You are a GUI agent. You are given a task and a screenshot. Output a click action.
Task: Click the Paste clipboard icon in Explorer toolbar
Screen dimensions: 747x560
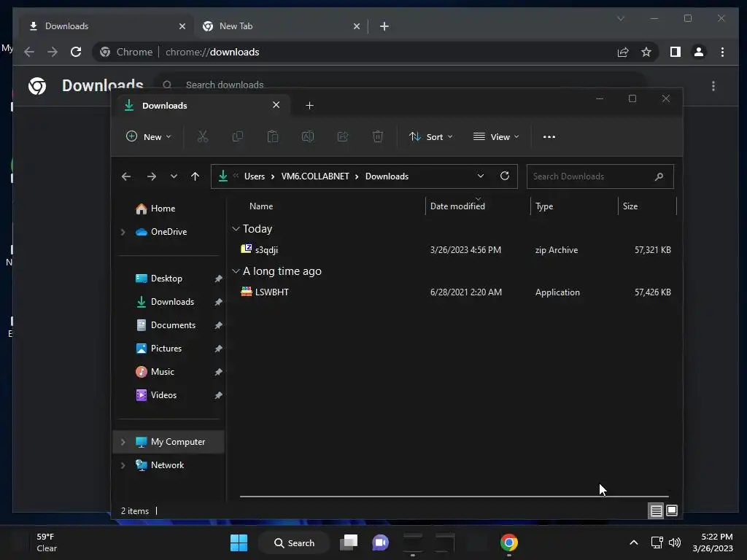(x=273, y=136)
